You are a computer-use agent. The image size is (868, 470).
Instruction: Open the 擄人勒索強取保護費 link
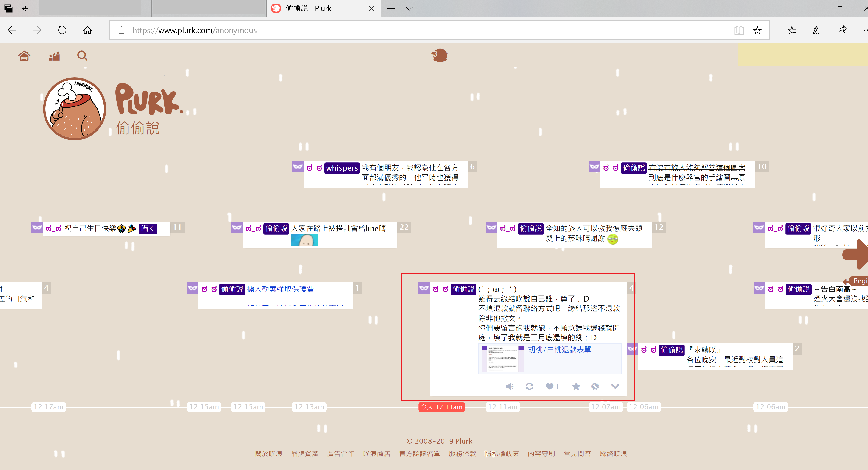point(280,289)
